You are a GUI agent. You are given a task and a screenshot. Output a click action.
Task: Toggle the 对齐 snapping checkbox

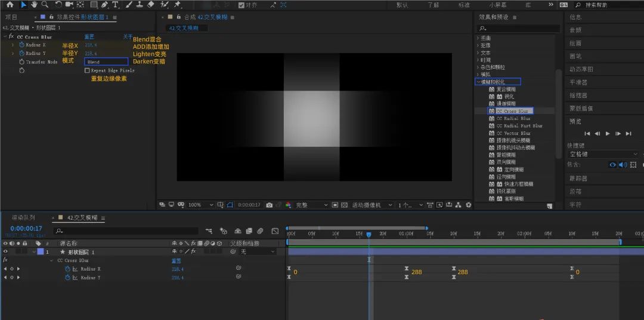click(241, 5)
